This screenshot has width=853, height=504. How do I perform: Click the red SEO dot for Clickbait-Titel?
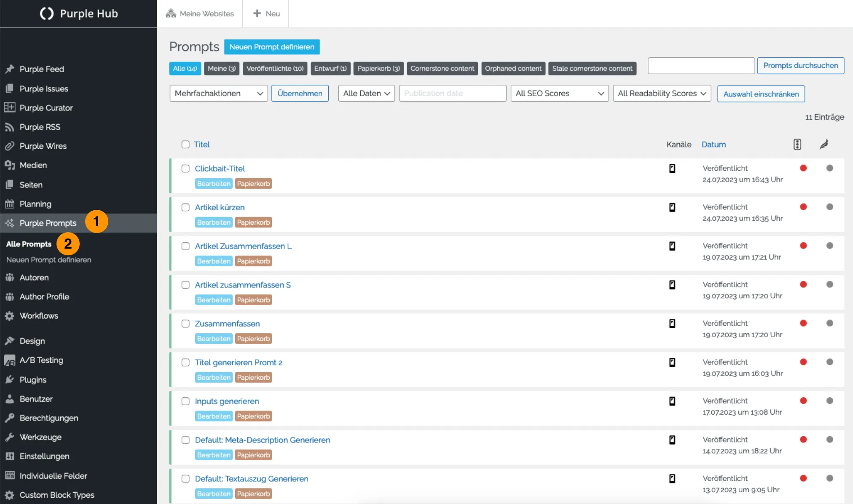coord(803,168)
